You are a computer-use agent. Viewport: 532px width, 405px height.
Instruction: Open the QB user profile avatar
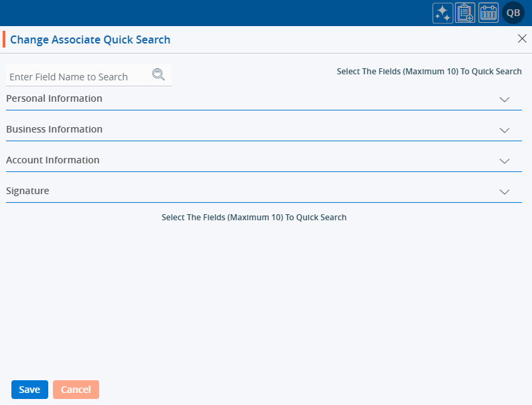click(x=513, y=13)
